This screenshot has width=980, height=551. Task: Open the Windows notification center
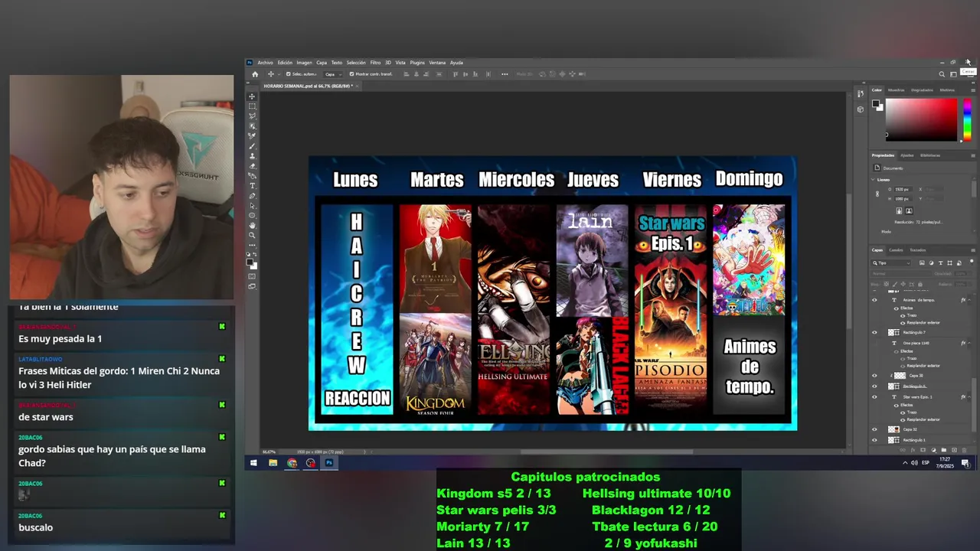[965, 463]
